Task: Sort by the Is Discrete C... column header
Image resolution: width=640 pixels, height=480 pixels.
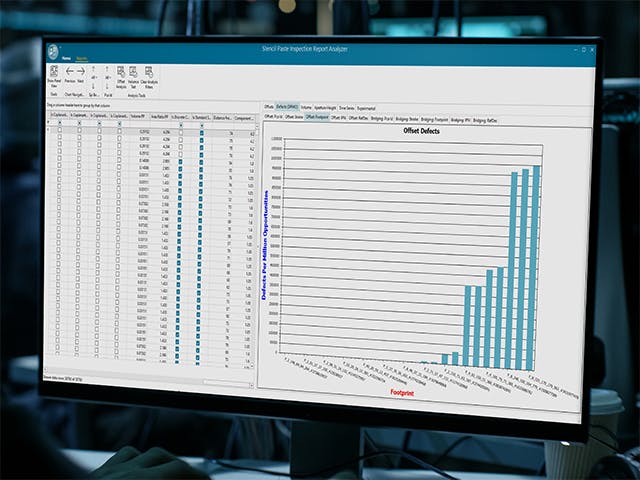Action: coord(181,117)
